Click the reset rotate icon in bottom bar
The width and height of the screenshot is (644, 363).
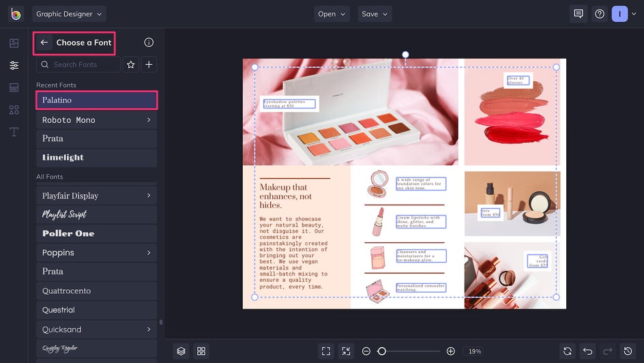[567, 351]
